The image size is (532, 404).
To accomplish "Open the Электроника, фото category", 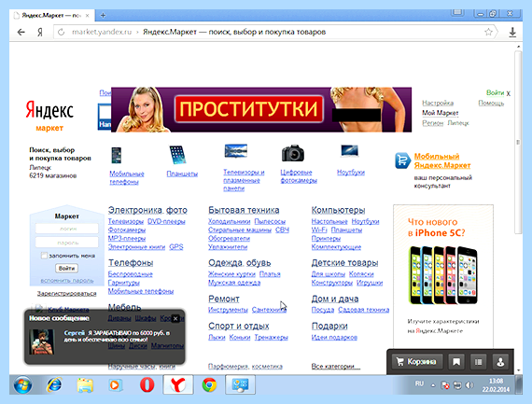I will click(x=147, y=210).
